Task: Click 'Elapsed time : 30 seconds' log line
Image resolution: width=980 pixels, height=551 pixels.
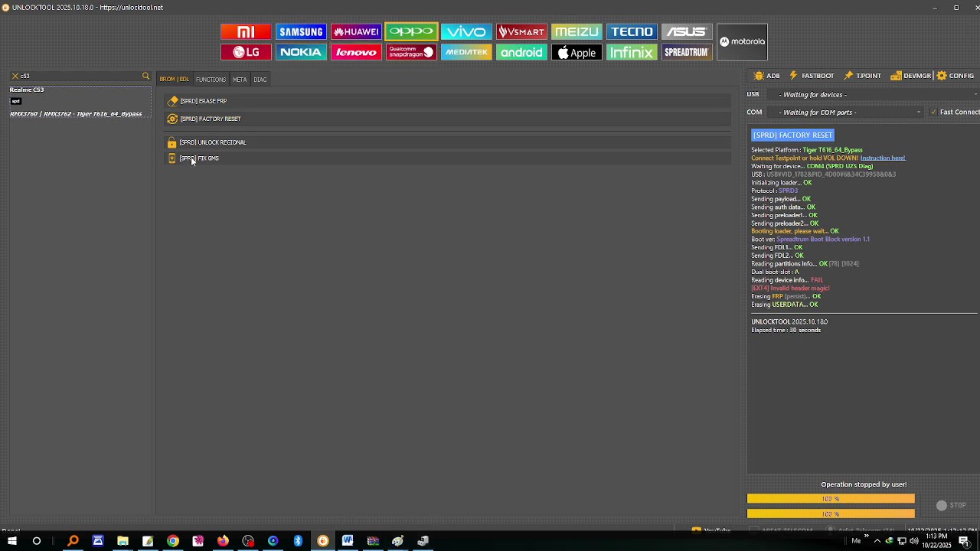Action: click(x=786, y=331)
